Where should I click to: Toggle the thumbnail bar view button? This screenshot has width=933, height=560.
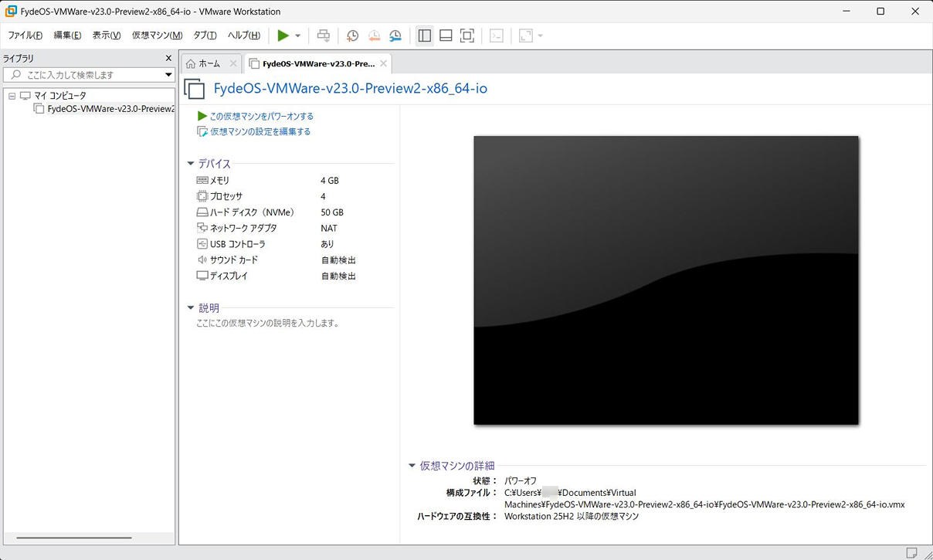pyautogui.click(x=446, y=36)
